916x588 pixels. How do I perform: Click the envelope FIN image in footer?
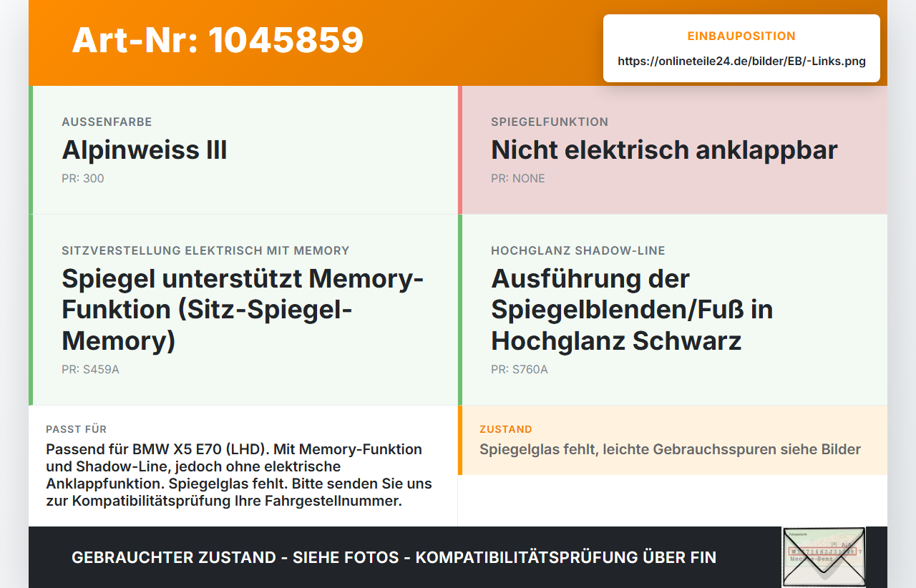pyautogui.click(x=824, y=557)
